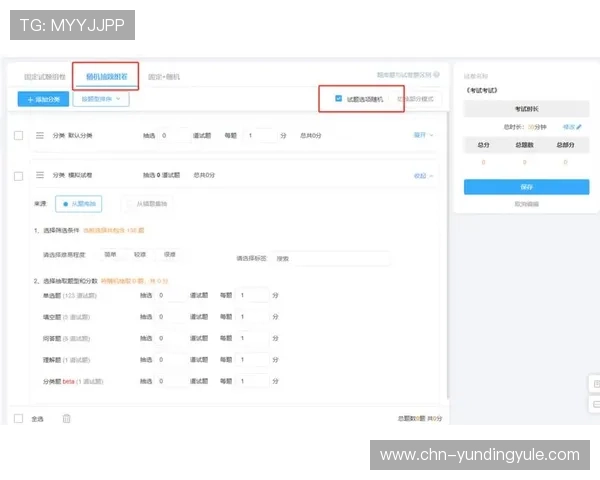
Task: Check the box for 默认分类 row
Action: coord(18,136)
